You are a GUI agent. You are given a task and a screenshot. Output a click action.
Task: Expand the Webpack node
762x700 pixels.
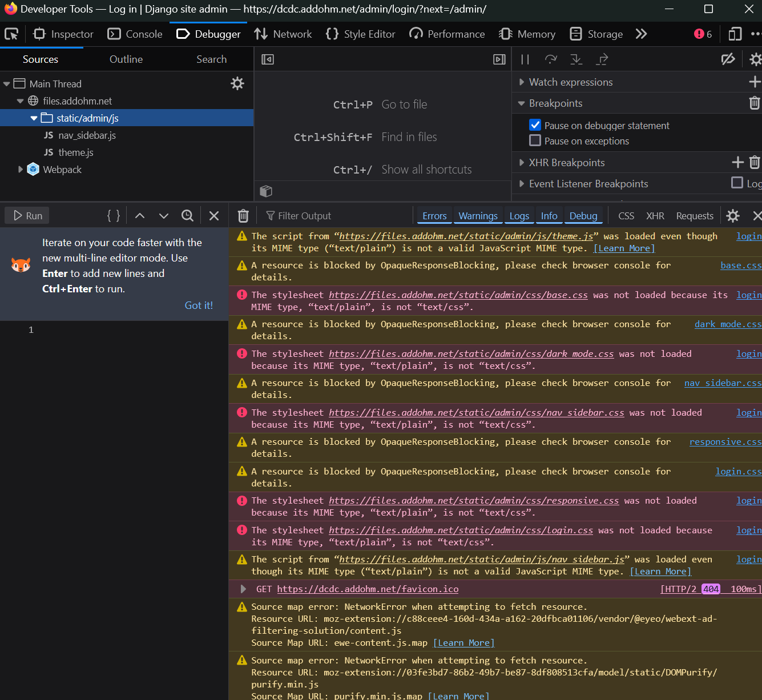coord(21,170)
